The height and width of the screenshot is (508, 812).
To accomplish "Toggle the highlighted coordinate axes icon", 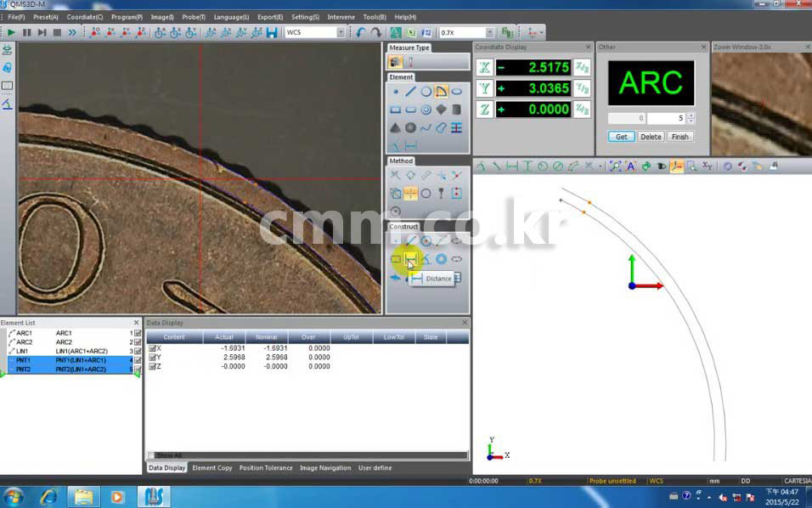I will coord(676,167).
